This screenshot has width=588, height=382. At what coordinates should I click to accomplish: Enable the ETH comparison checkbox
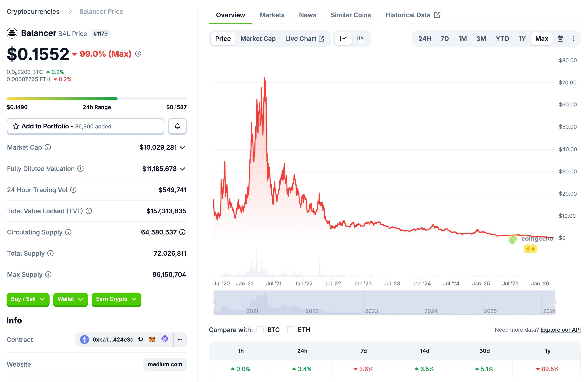coord(291,330)
